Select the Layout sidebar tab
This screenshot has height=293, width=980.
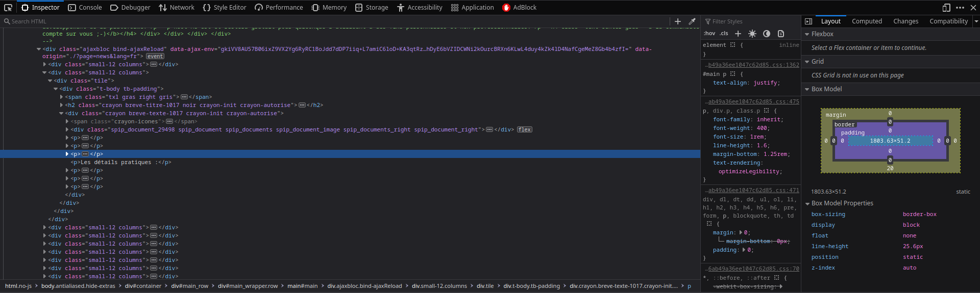pyautogui.click(x=830, y=21)
